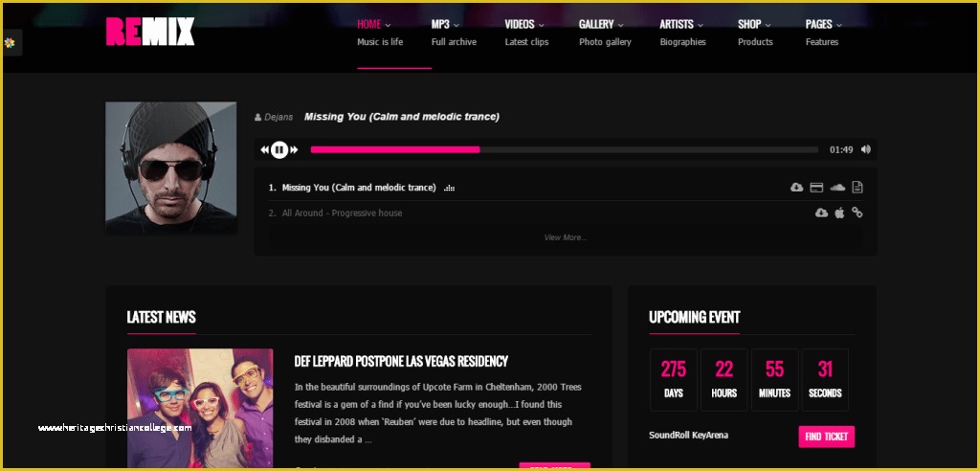This screenshot has height=471, width=980.
Task: Expand the GALLERY menu chevron
Action: [x=620, y=25]
